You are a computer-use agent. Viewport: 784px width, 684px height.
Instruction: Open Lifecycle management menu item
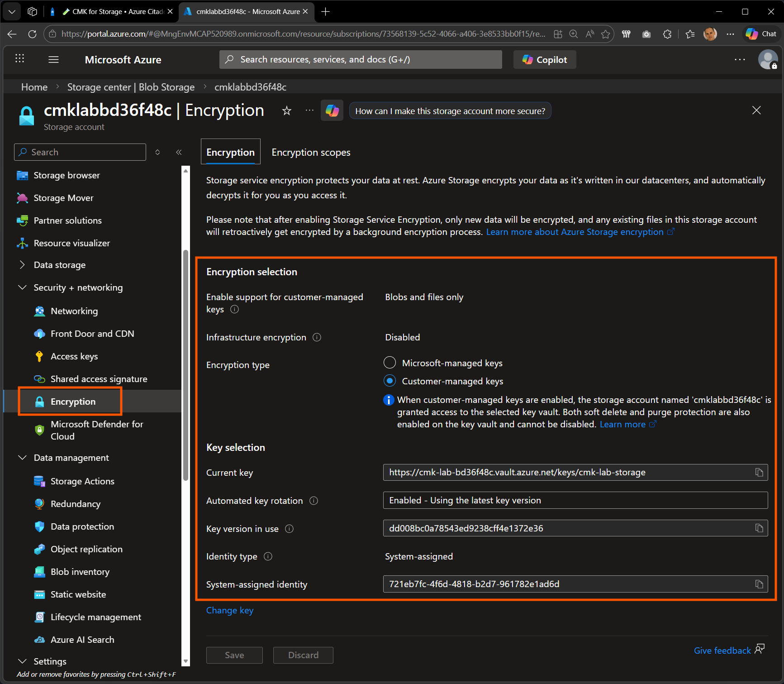click(96, 617)
